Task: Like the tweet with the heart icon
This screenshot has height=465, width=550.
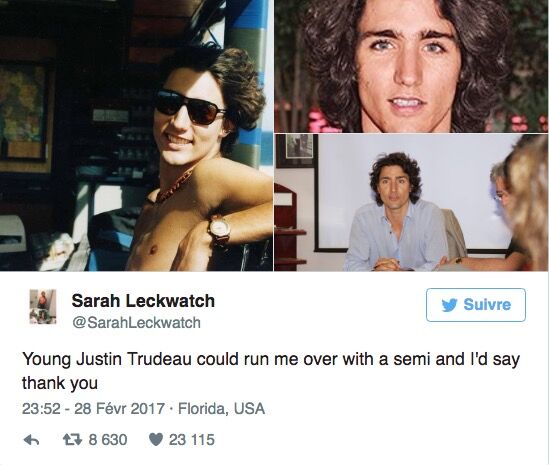Action: tap(156, 439)
